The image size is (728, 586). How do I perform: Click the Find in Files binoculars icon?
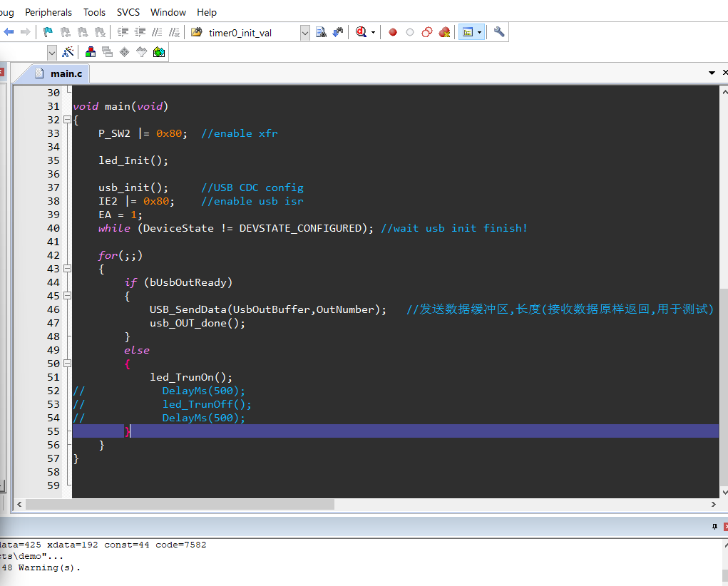click(197, 32)
